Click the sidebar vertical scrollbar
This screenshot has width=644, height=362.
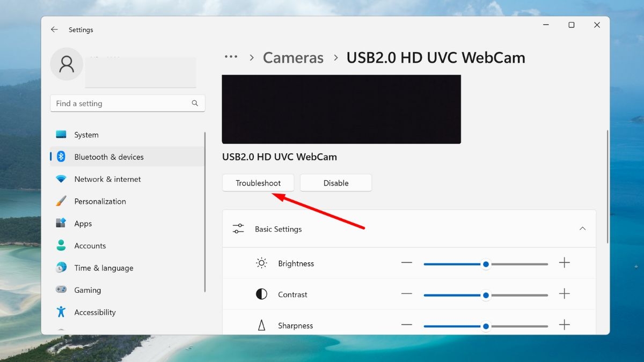click(205, 212)
